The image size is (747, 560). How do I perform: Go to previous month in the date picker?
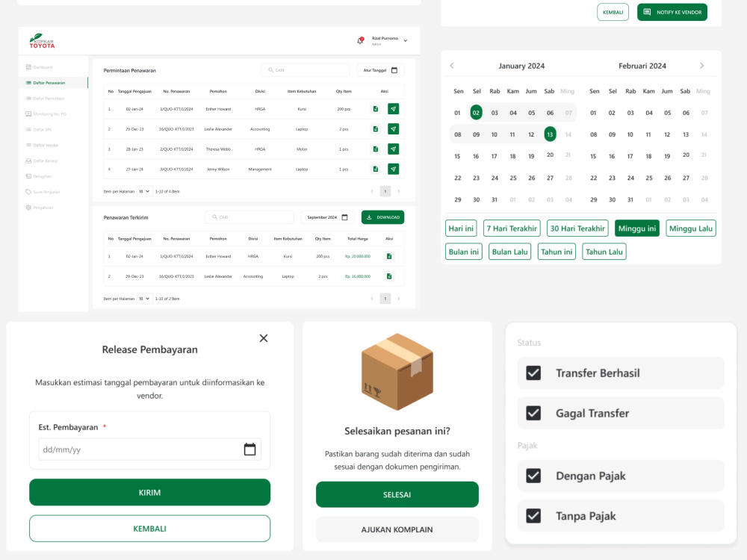(x=452, y=66)
